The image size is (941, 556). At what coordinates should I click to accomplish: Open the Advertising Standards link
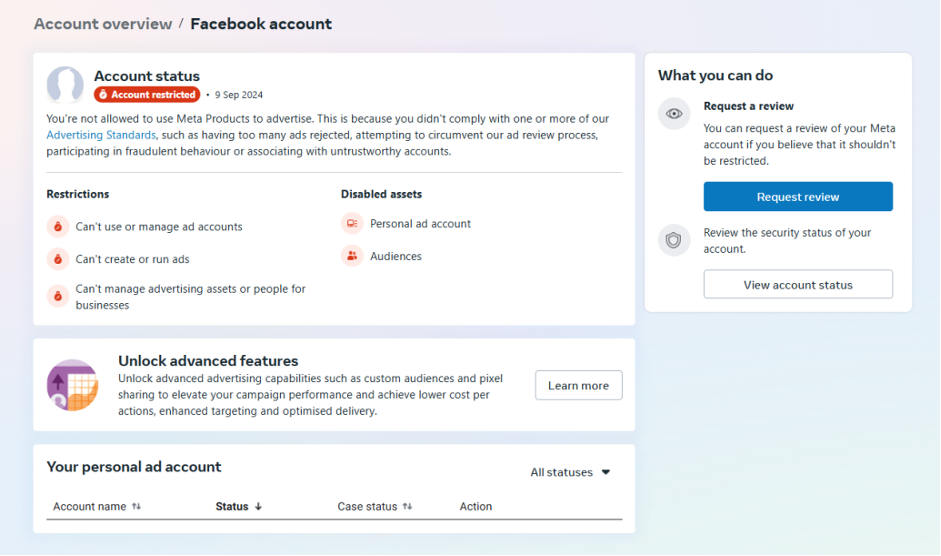pyautogui.click(x=101, y=135)
